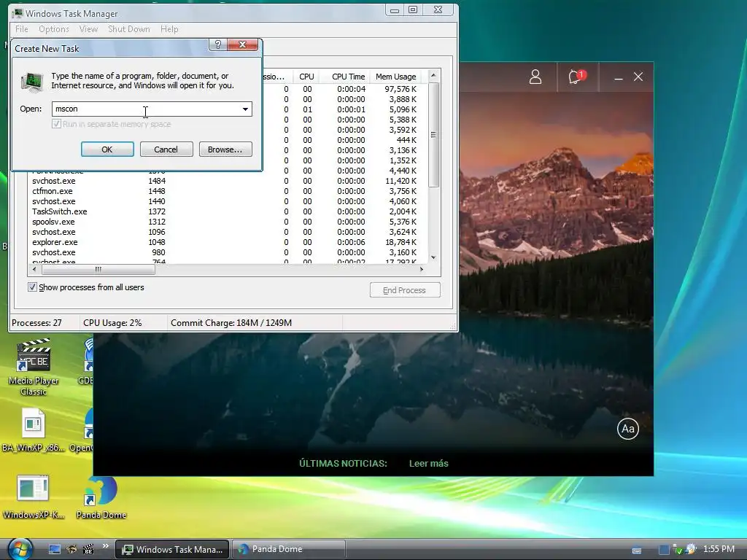Screen dimensions: 747x560
Task: Sort processes by CPU column header
Action: click(x=306, y=77)
